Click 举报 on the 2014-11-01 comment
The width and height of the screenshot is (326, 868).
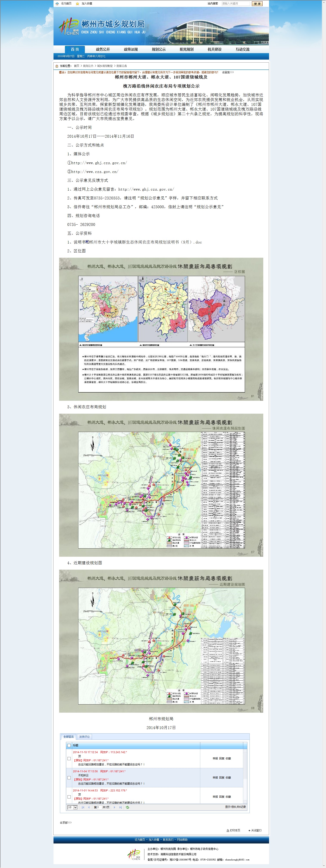[215, 797]
